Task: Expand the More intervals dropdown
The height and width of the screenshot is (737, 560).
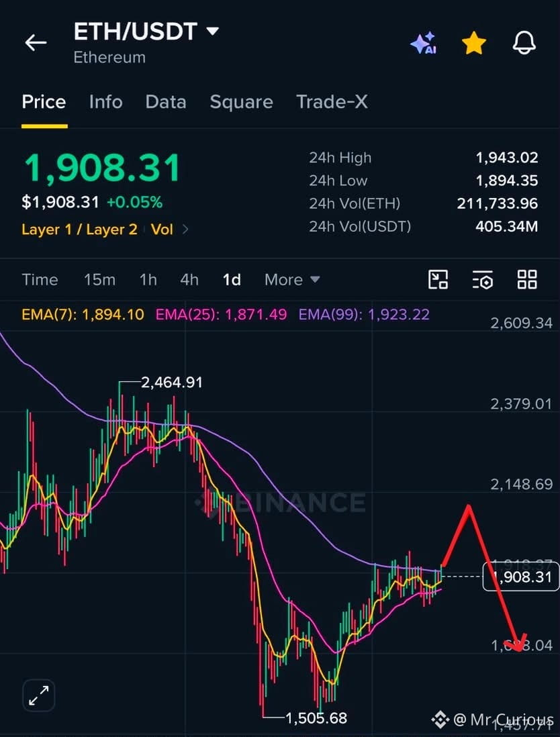Action: coord(293,280)
